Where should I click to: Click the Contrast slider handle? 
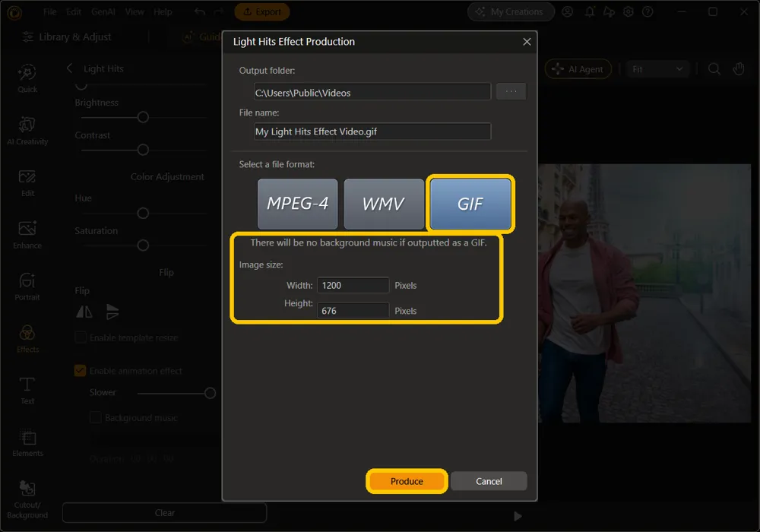[143, 150]
